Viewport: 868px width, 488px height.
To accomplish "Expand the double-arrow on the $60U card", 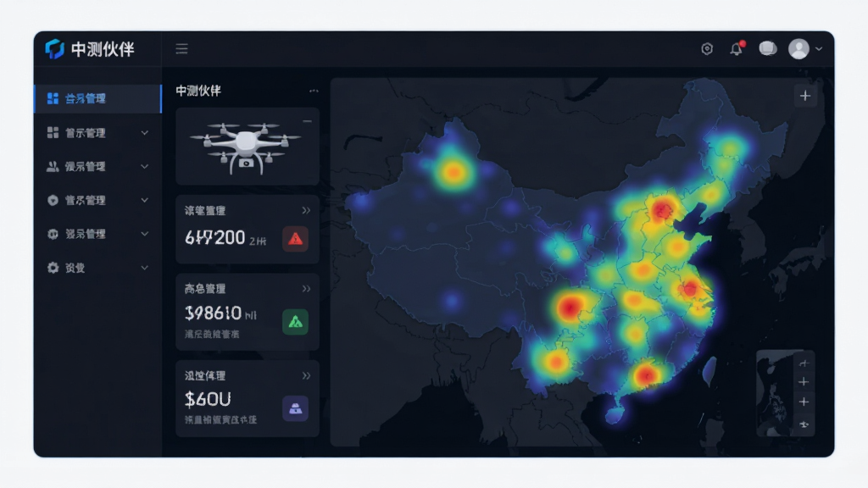I will [x=306, y=375].
